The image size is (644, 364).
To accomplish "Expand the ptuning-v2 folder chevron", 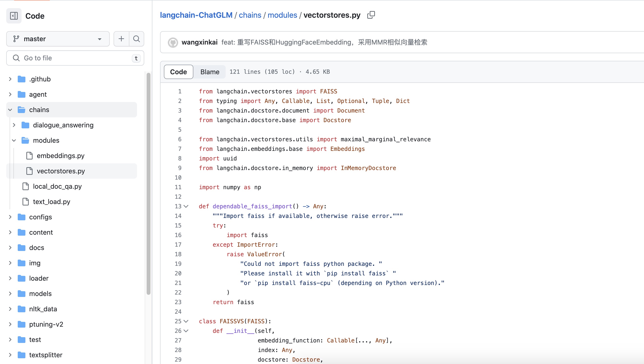I will (x=10, y=324).
